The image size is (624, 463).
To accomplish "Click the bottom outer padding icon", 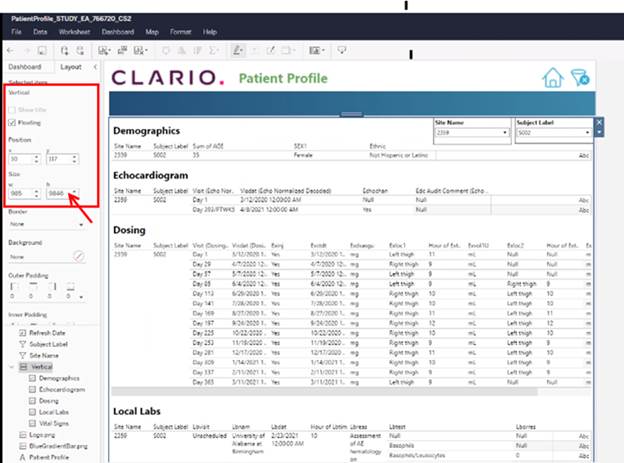I will tap(70, 286).
